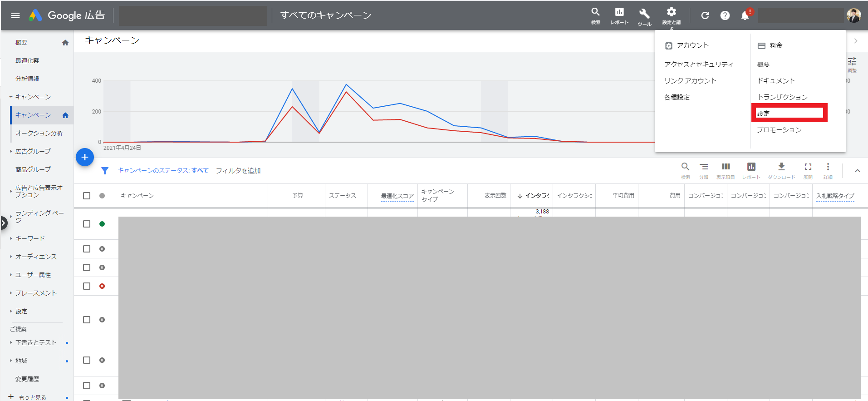Sort by 最適化スコア column header
This screenshot has height=401, width=868.
(397, 196)
